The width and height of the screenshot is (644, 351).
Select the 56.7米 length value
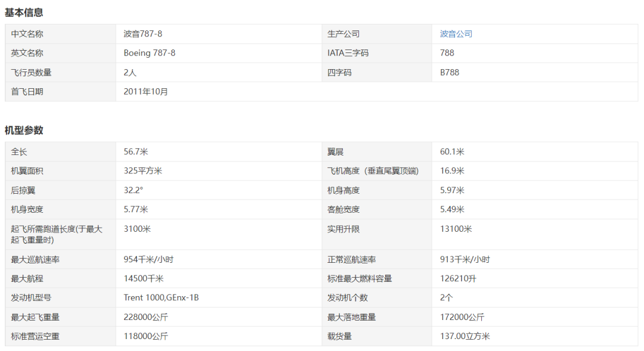tap(136, 152)
